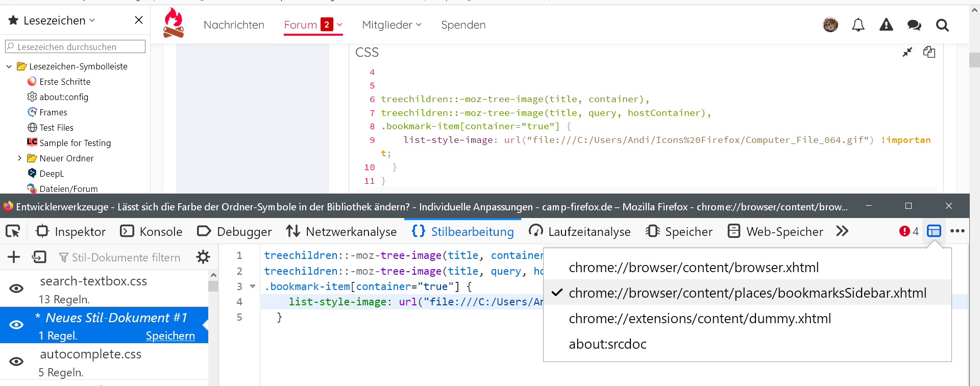Open style editor options gear
980x386 pixels.
[203, 257]
